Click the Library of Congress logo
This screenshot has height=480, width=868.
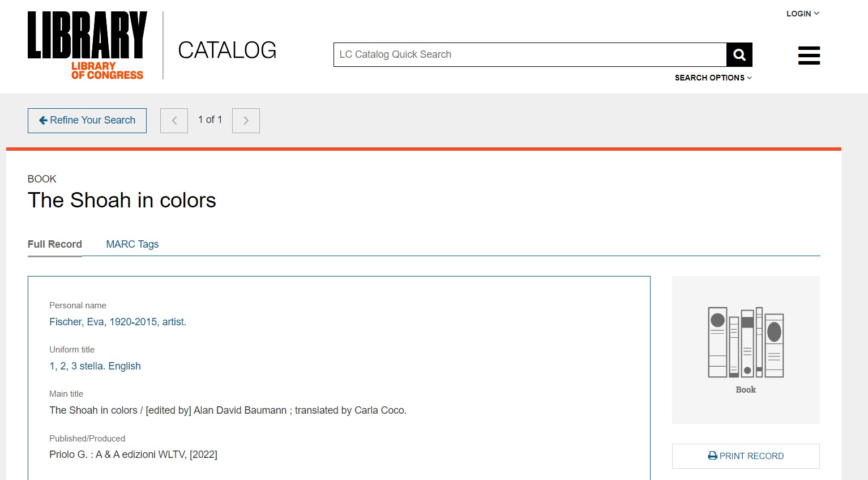tap(87, 45)
